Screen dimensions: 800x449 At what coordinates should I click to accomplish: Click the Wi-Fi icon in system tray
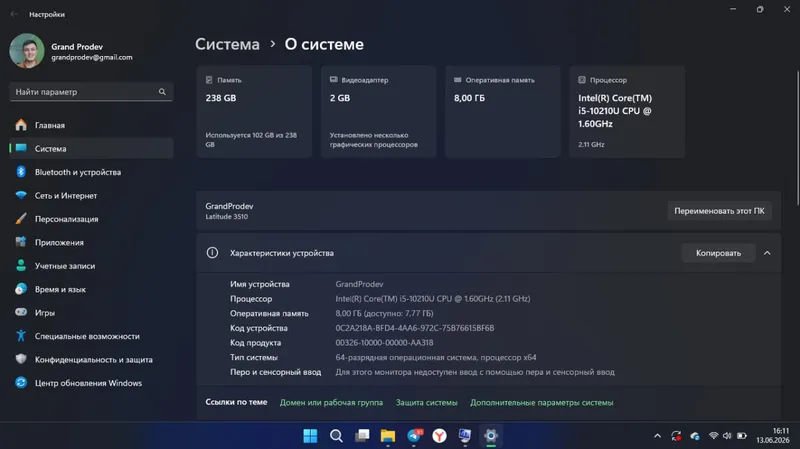[x=713, y=436]
